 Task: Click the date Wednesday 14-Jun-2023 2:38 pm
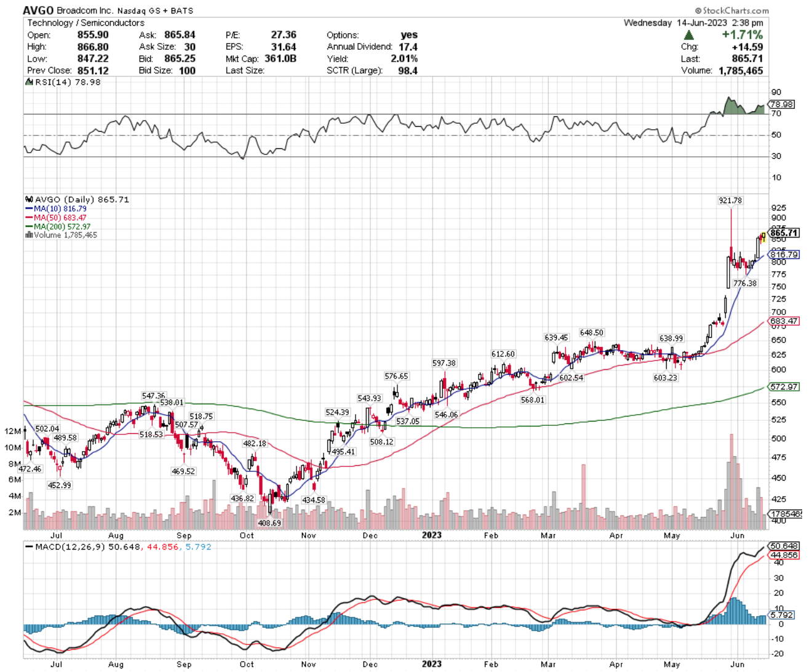tap(693, 23)
